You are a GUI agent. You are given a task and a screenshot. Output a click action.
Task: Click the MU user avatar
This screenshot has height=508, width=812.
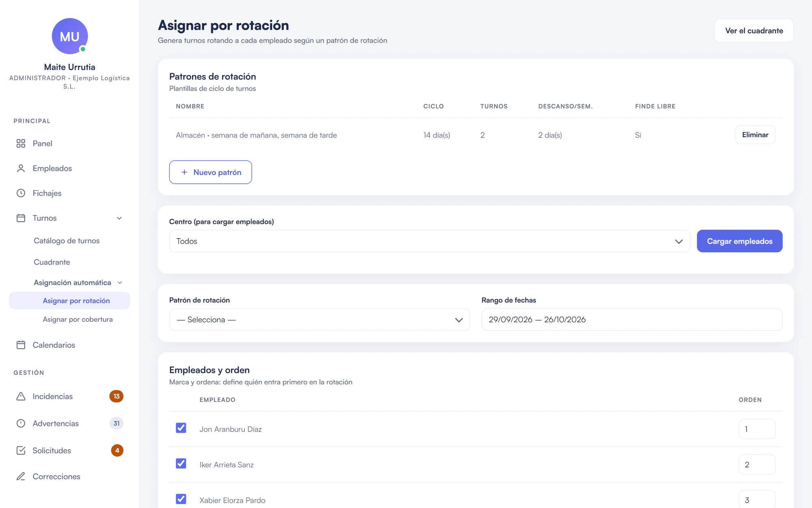point(70,36)
